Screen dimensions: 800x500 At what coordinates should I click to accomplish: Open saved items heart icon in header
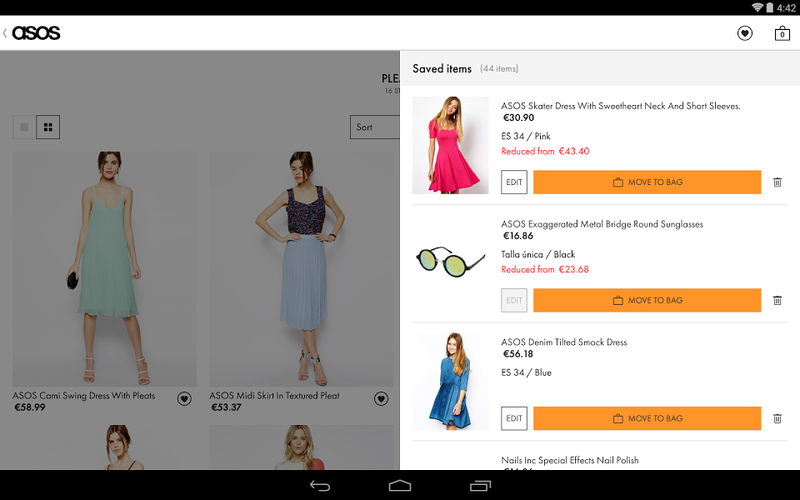pyautogui.click(x=745, y=34)
